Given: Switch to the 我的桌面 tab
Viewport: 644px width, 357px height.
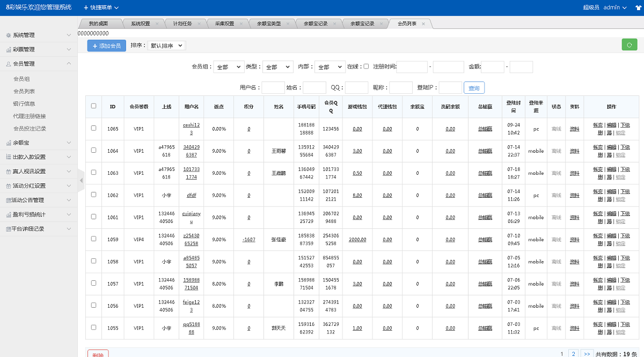Looking at the screenshot, I should click(98, 24).
